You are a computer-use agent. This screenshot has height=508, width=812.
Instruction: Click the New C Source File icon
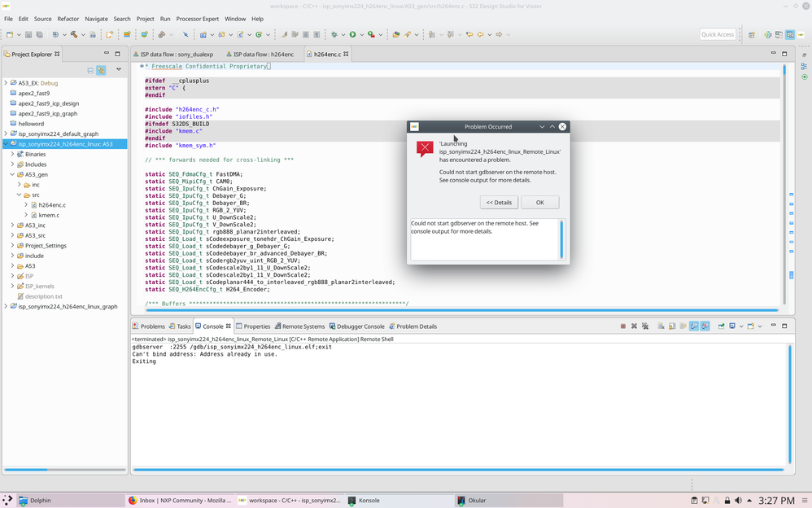[240, 35]
